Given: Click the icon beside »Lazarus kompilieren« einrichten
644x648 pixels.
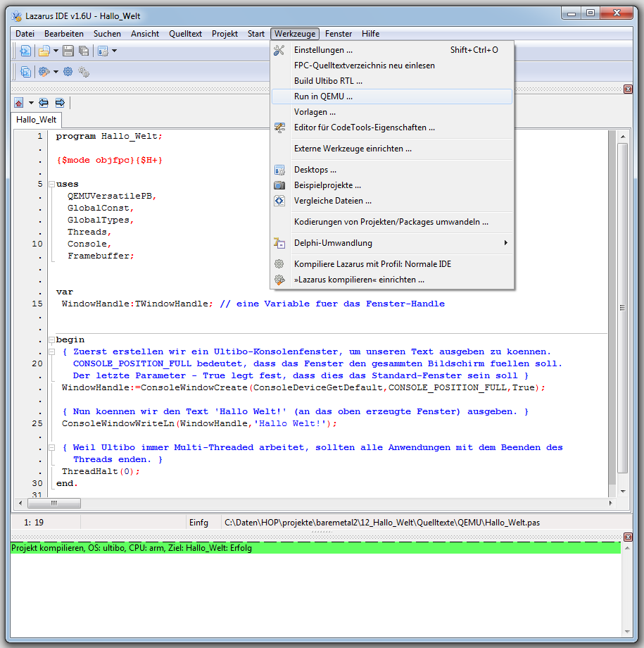Looking at the screenshot, I should click(x=279, y=280).
